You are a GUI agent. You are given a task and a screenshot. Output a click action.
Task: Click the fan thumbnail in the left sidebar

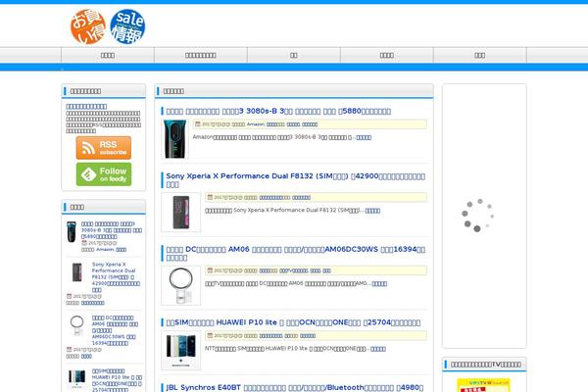(76, 325)
